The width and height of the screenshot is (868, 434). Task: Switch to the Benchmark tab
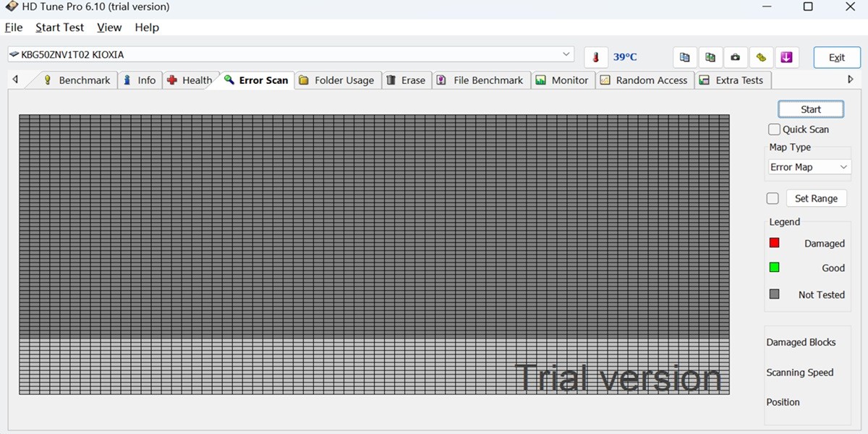click(x=77, y=80)
